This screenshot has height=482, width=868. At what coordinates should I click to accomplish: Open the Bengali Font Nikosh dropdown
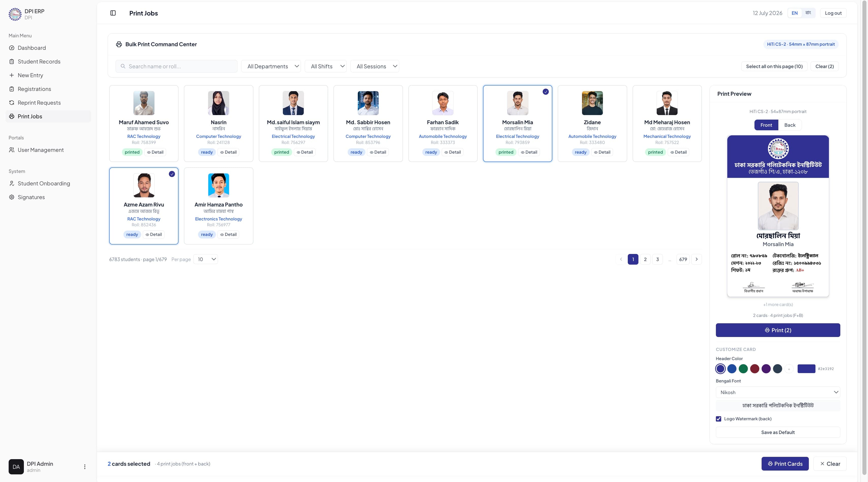(x=778, y=392)
